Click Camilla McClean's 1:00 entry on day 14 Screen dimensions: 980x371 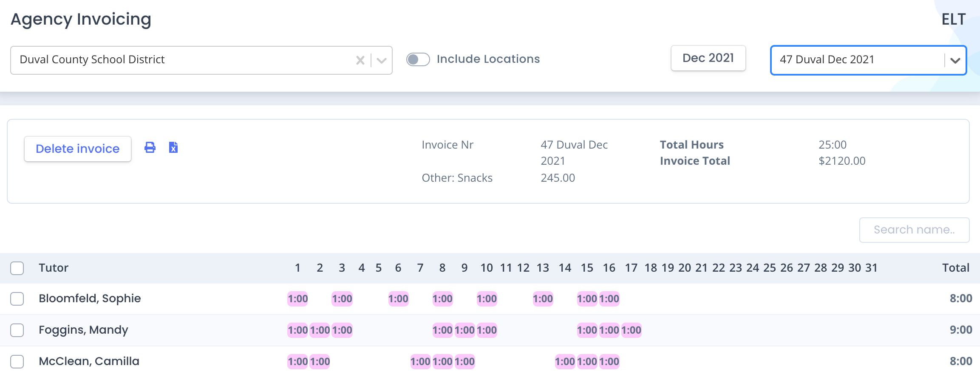pos(565,362)
